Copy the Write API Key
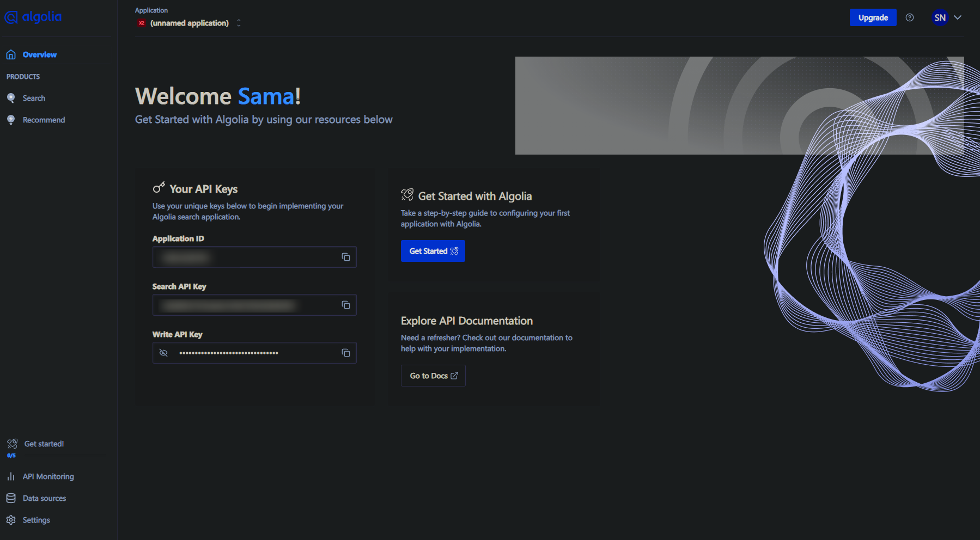Screen dimensions: 980x540 [x=345, y=353]
